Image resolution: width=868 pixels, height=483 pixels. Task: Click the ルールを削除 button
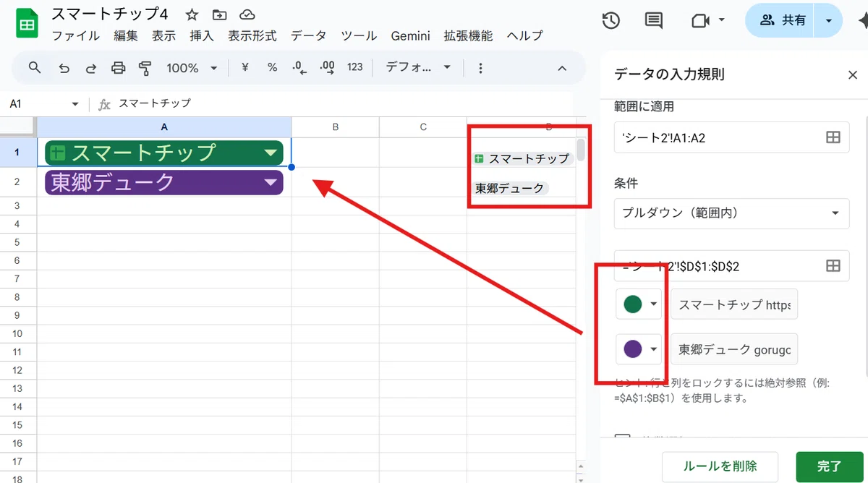tap(720, 466)
